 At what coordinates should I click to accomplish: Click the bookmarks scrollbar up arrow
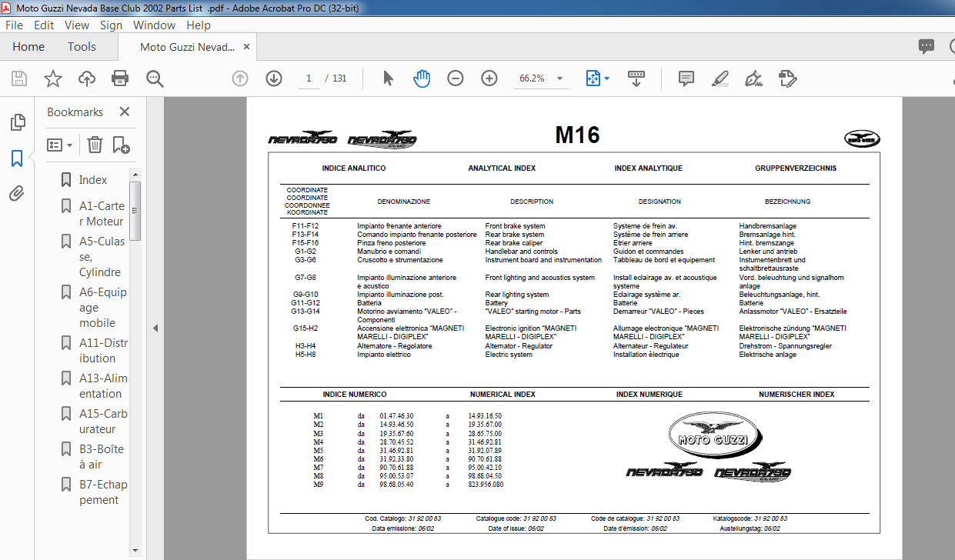(x=135, y=174)
